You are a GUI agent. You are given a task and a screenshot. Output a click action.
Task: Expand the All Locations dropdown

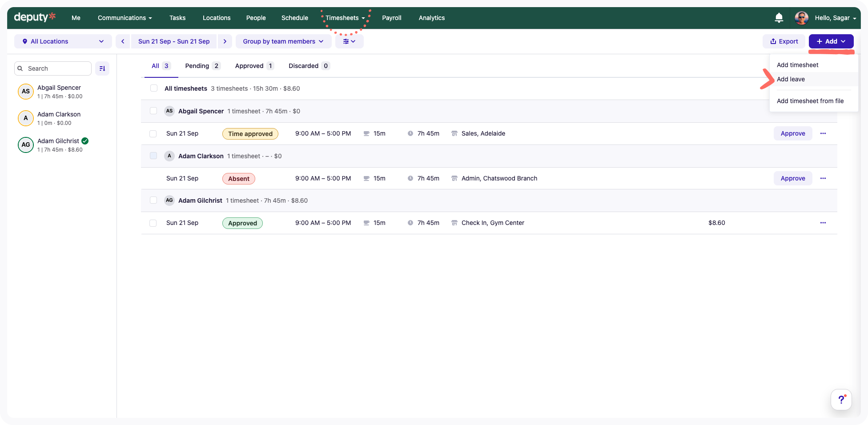[63, 41]
